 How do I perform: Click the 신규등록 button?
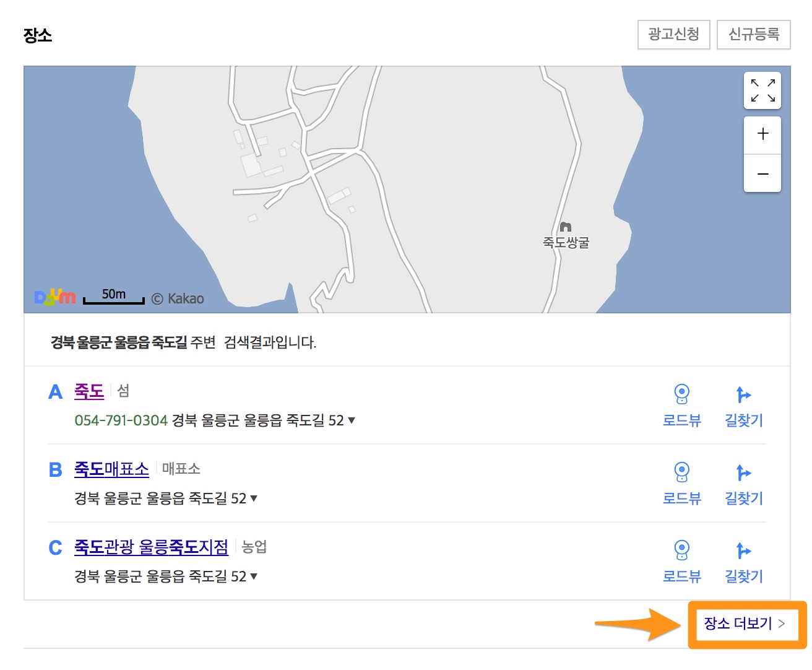753,34
